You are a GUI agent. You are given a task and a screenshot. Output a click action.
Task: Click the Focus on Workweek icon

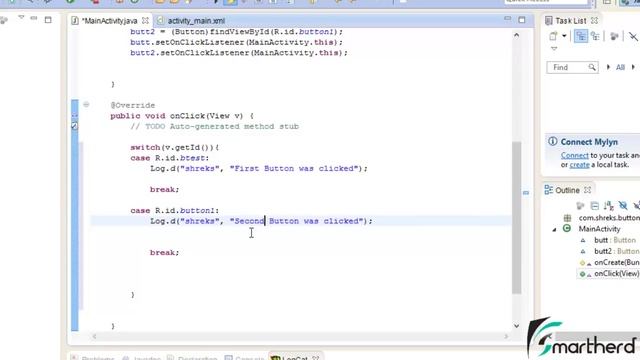point(614,36)
